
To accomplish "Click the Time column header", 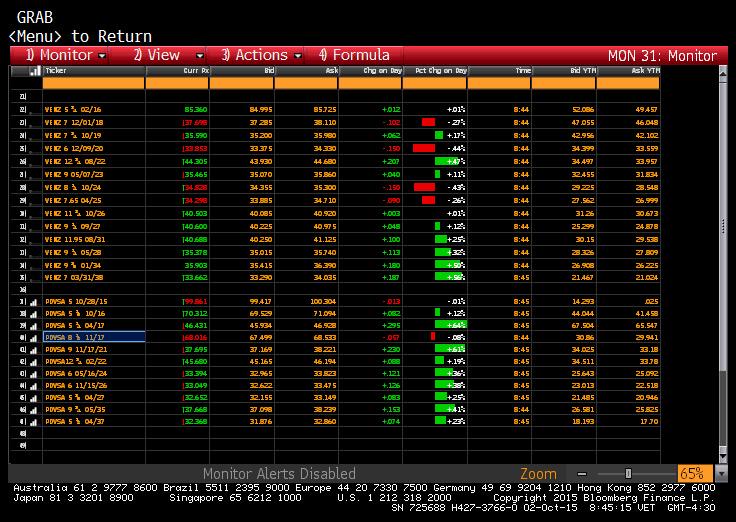I will click(499, 71).
